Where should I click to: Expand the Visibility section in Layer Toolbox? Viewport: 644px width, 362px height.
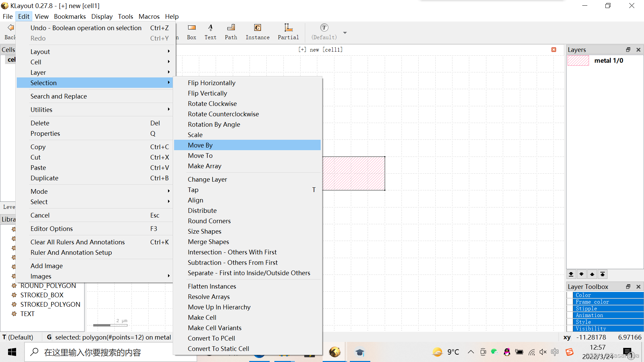(x=590, y=328)
